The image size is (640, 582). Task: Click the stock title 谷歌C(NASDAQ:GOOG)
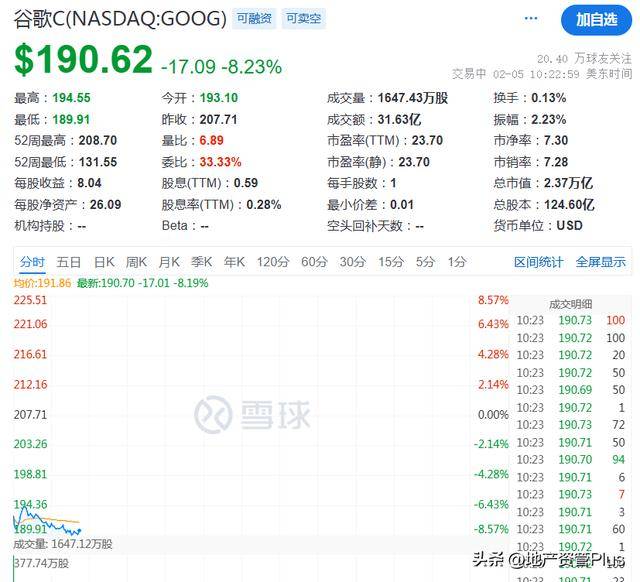pyautogui.click(x=120, y=19)
